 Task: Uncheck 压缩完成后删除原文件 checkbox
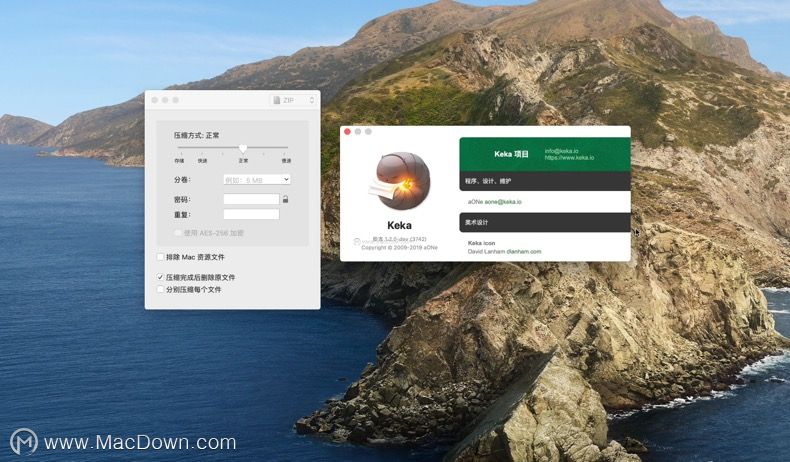point(160,277)
